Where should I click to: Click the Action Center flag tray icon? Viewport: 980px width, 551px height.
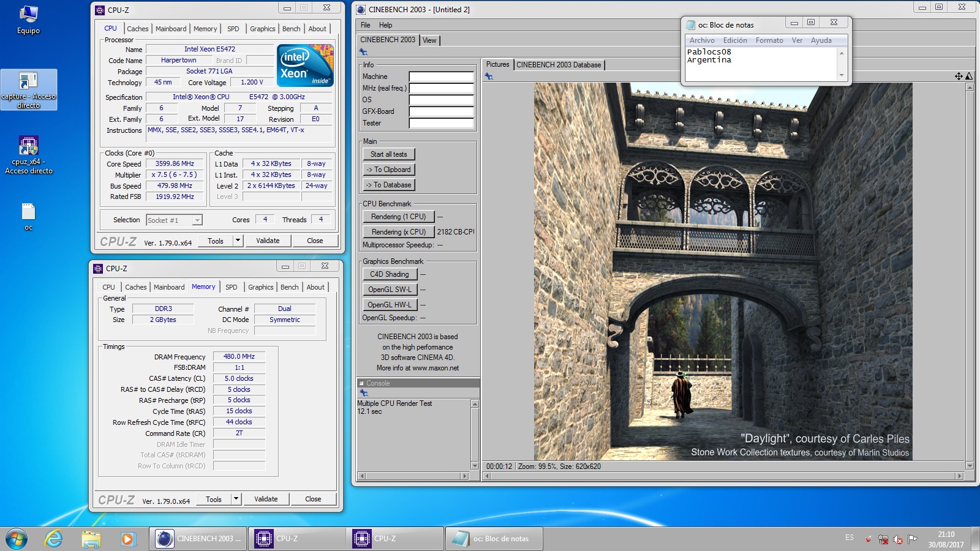[x=913, y=539]
